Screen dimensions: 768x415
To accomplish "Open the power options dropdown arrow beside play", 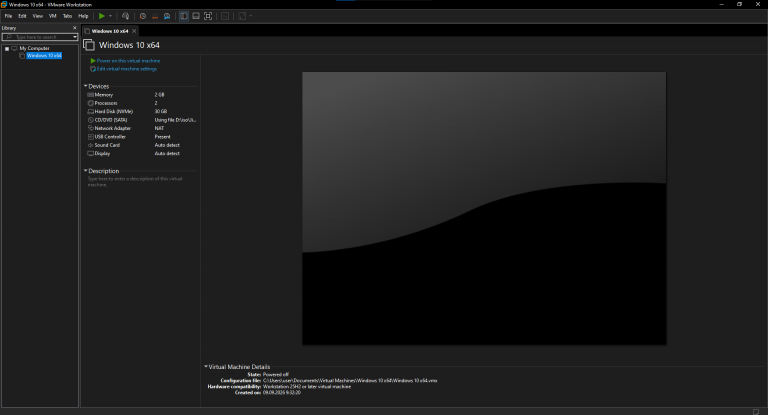I will pyautogui.click(x=110, y=16).
